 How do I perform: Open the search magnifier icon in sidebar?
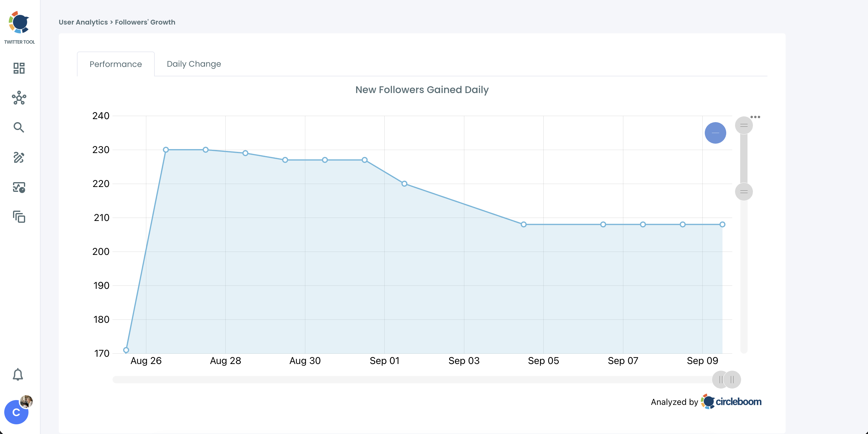[x=19, y=128]
